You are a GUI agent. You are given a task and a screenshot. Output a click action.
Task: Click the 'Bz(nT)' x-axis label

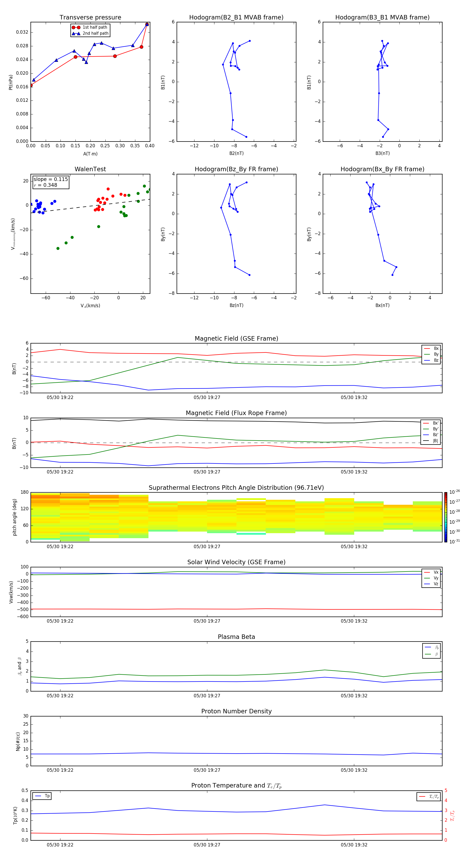click(236, 305)
